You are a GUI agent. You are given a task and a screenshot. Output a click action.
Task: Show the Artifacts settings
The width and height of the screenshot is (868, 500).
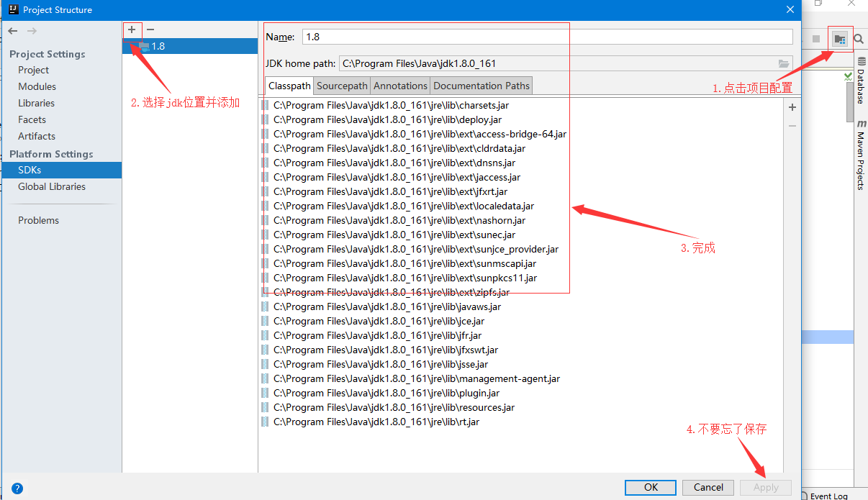pos(37,136)
